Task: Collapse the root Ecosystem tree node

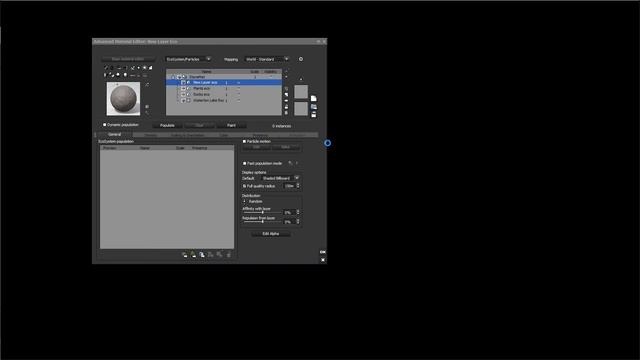Action: [173, 77]
